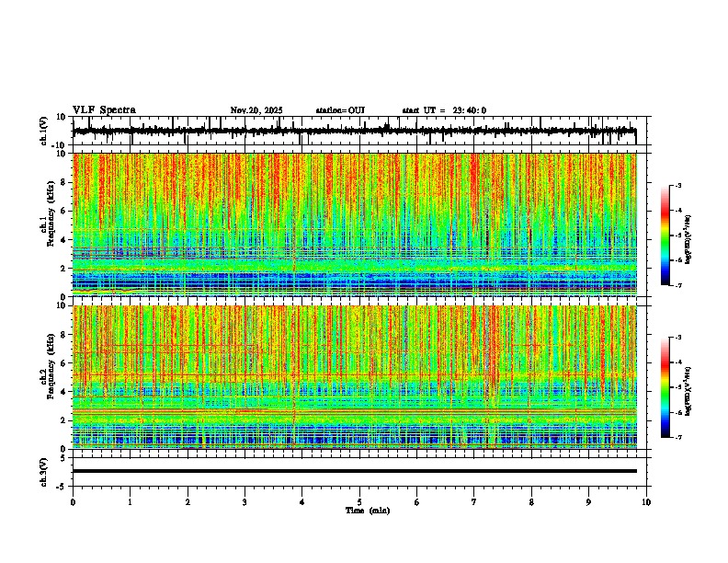728x563 pixels.
Task: Click the upper colorbar log(PSD) label
Action: pyautogui.click(x=688, y=240)
